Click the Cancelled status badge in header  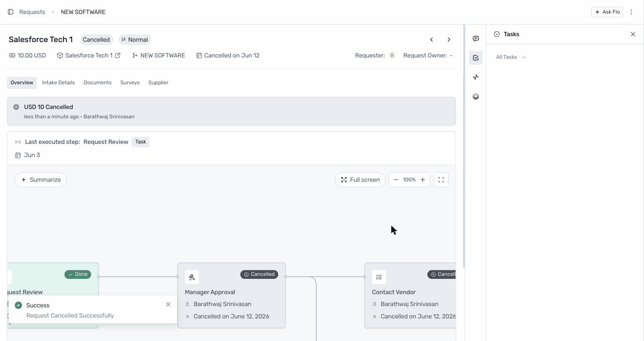(x=96, y=40)
